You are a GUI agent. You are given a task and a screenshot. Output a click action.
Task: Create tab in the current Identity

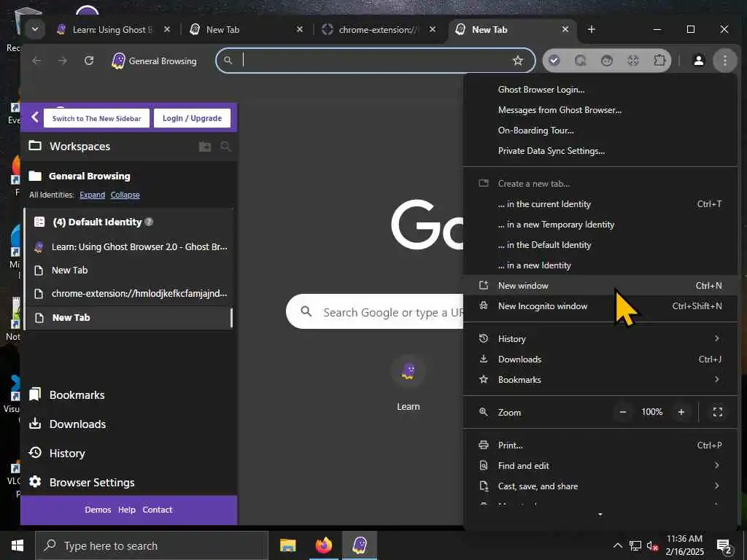pyautogui.click(x=600, y=204)
